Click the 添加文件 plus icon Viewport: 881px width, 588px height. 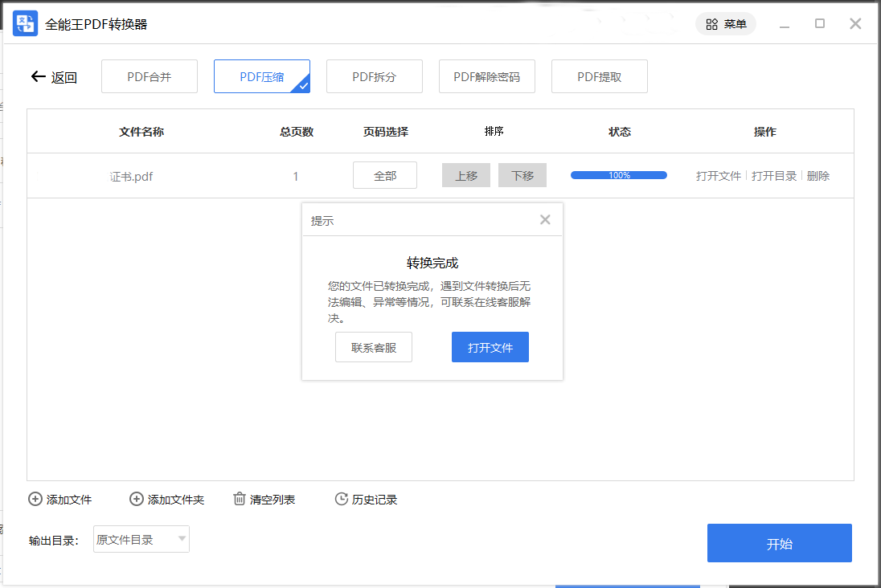click(x=35, y=500)
